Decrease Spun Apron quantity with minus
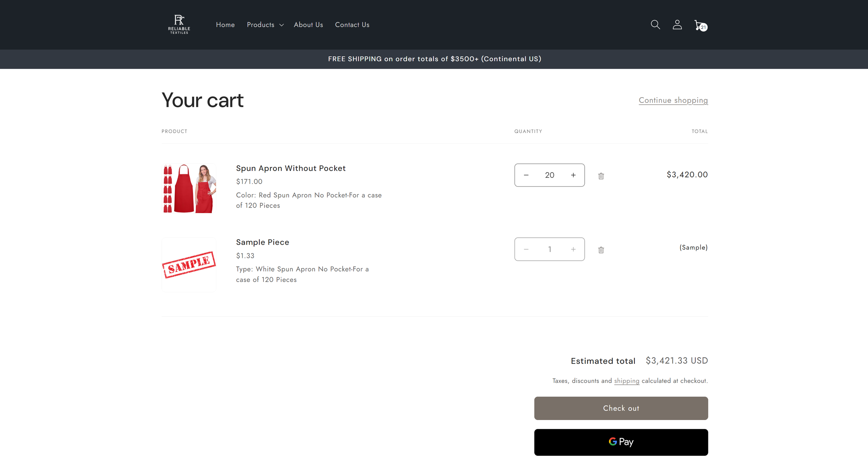The image size is (868, 469). [526, 175]
